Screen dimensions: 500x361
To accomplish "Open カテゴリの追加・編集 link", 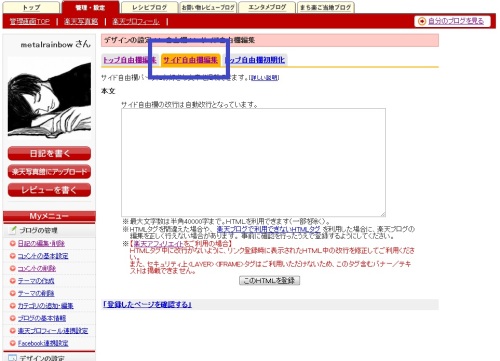I will tap(45, 306).
